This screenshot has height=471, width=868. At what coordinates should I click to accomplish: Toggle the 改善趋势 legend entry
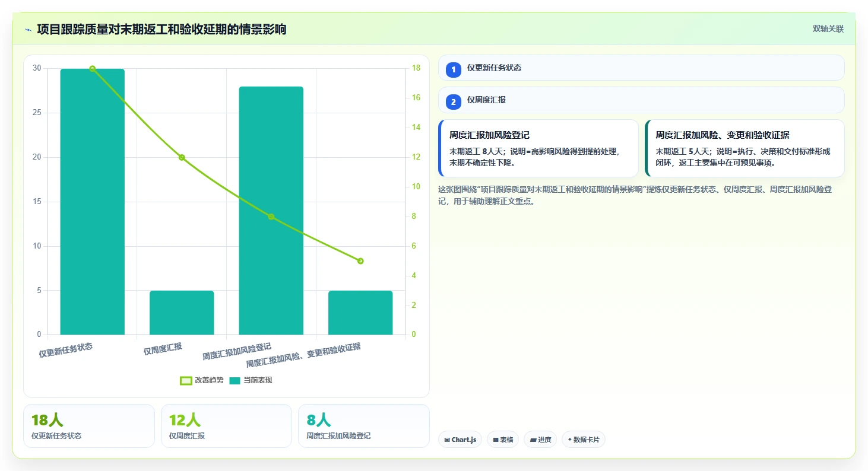202,380
